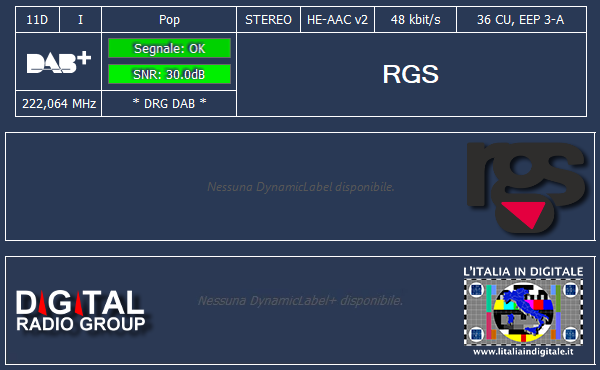Click 'Nessuna DynamicLabel disponibile.' text

[300, 187]
